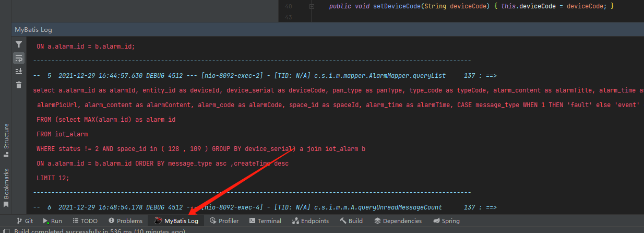This screenshot has width=644, height=233.
Task: Expand the folded setDeviceCode method
Action: 312,6
